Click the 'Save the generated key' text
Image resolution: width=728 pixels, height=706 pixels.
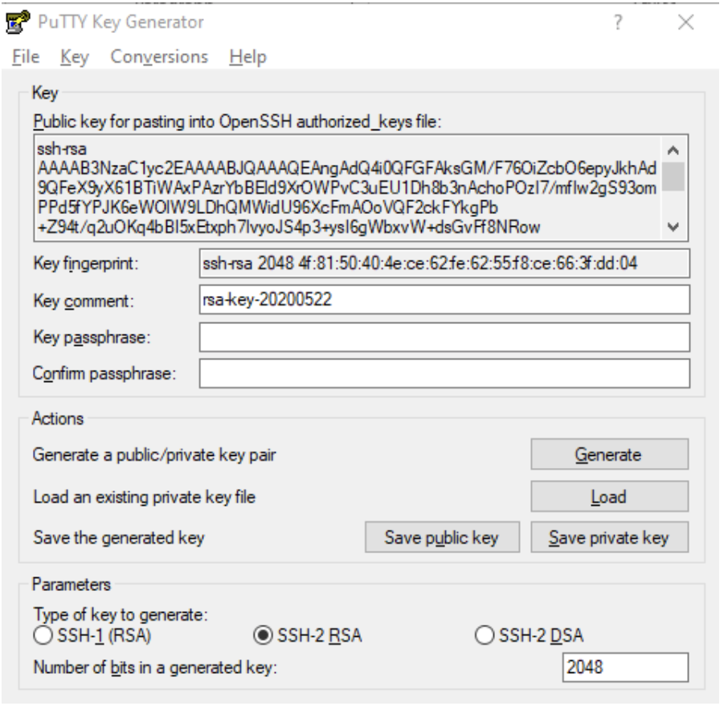(119, 538)
